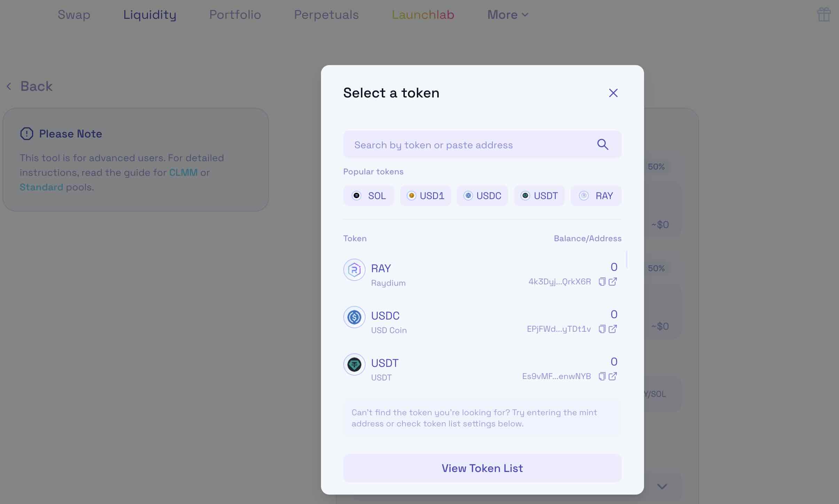Viewport: 839px width, 504px height.
Task: Open the More navigation dropdown
Action: tap(507, 15)
